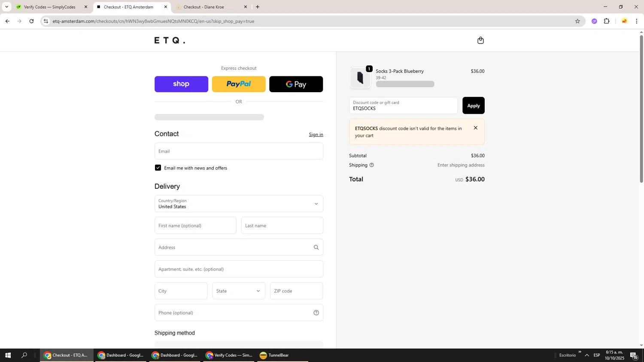
Task: Dismiss the ETQSOCKS invalid code message
Action: pos(475,128)
